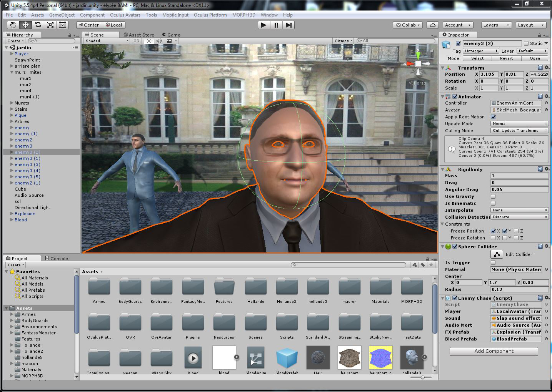Select the Scale tool

(x=50, y=25)
